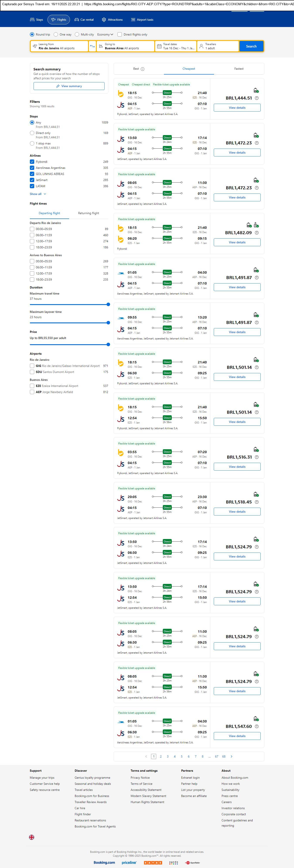Switch to the Fastest results tab
The height and width of the screenshot is (868, 294).
pyautogui.click(x=239, y=69)
